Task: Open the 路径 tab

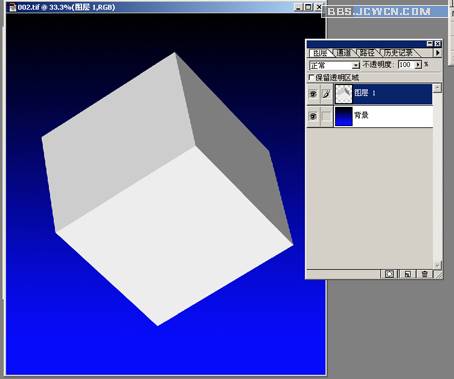Action: click(367, 53)
